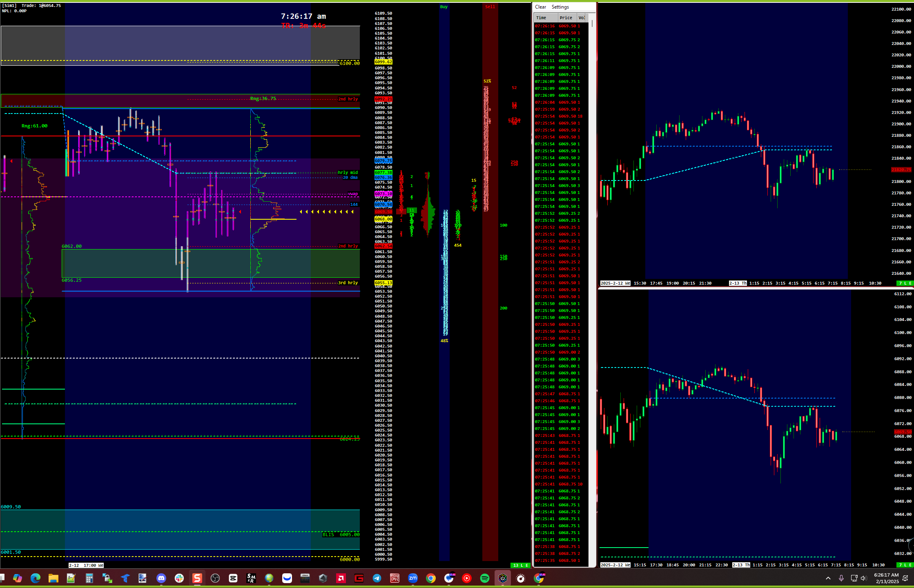Screen dimensions: 914x588
Task: Launch Discord from the taskbar
Action: click(x=162, y=578)
